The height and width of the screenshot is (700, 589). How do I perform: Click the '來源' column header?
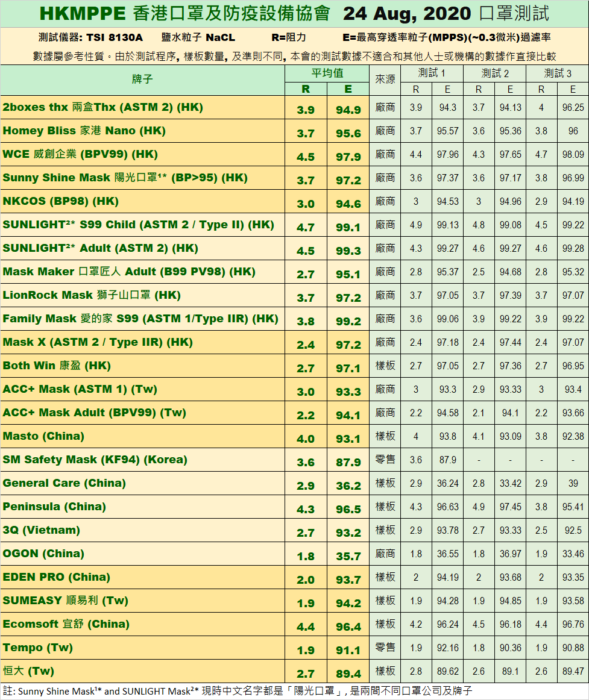385,80
